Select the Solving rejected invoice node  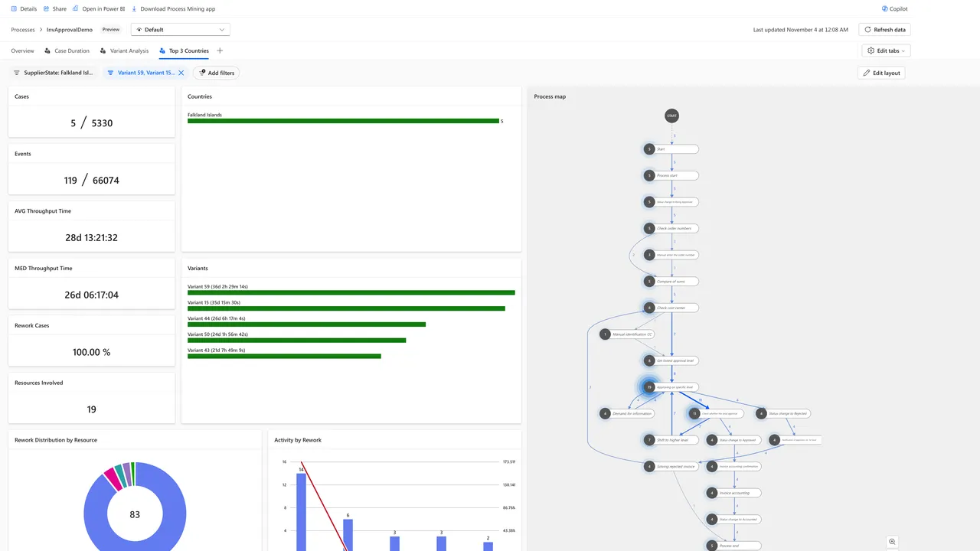tap(671, 466)
